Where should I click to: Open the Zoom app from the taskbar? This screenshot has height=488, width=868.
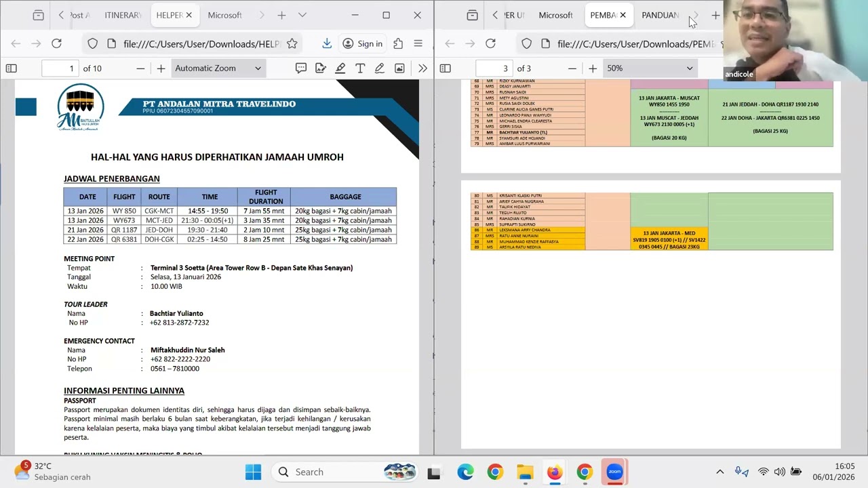pyautogui.click(x=614, y=472)
